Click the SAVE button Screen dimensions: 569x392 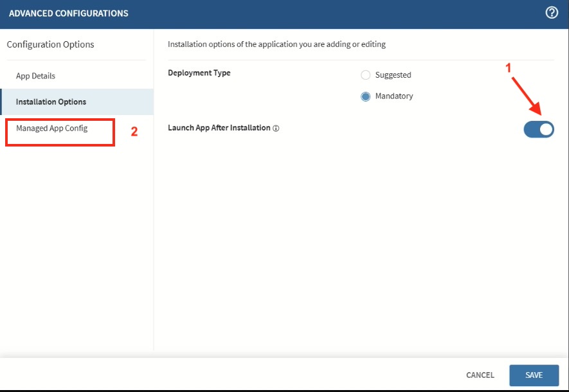point(534,375)
